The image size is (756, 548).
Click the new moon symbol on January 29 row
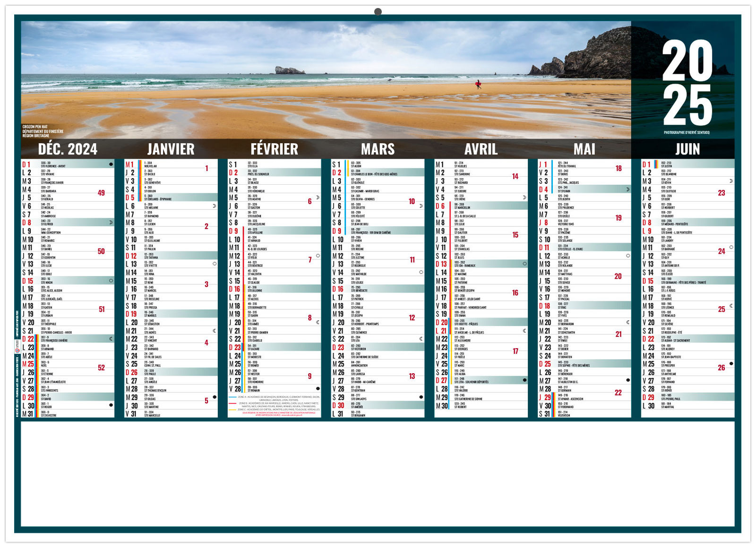[215, 397]
